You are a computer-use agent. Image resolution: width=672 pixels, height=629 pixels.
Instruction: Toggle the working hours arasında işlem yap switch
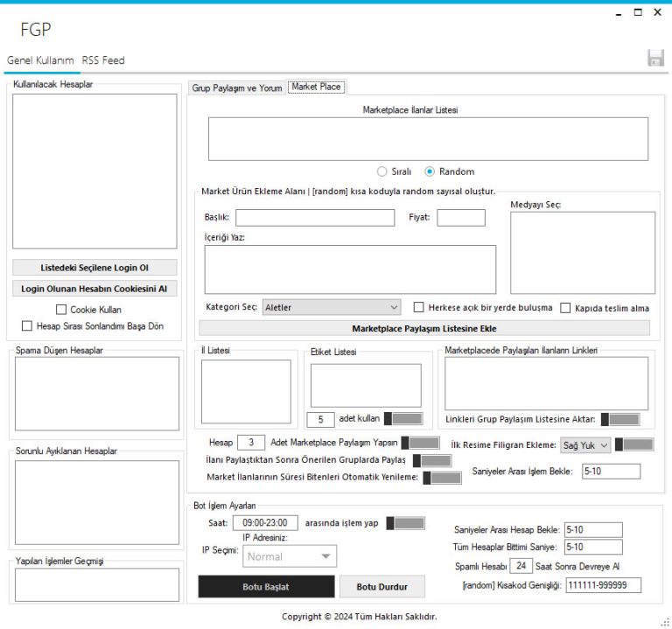pos(404,523)
